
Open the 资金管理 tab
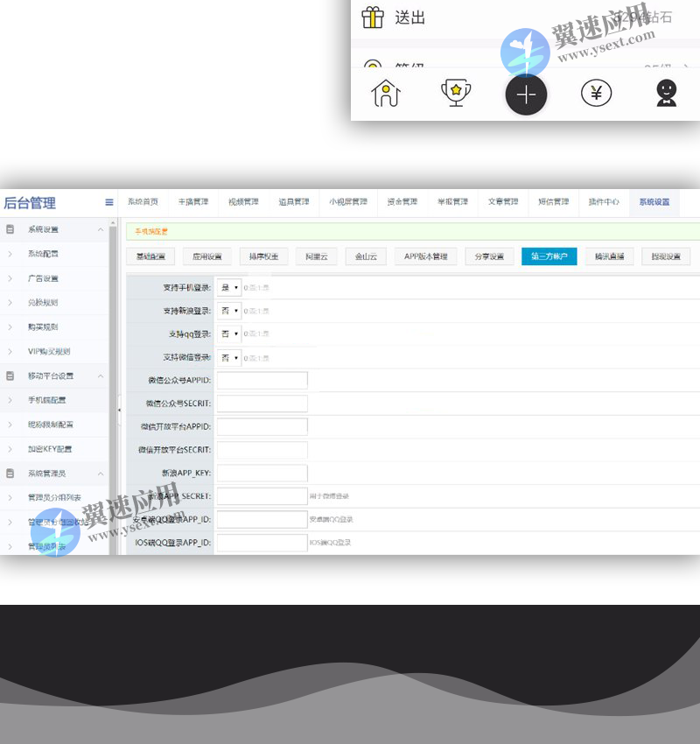[402, 201]
